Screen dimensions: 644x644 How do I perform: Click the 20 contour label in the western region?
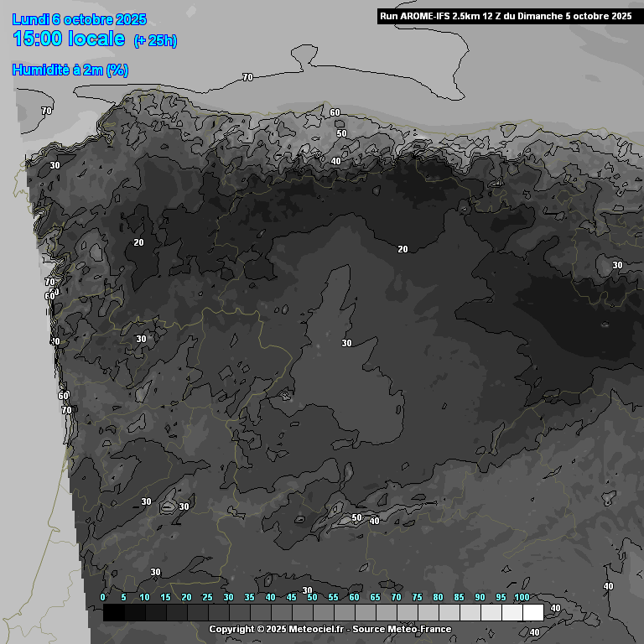click(x=139, y=242)
